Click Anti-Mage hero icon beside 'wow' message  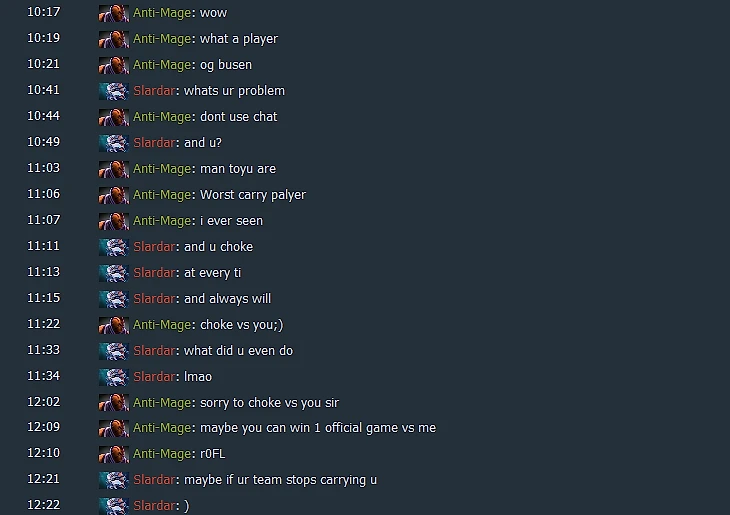point(114,13)
